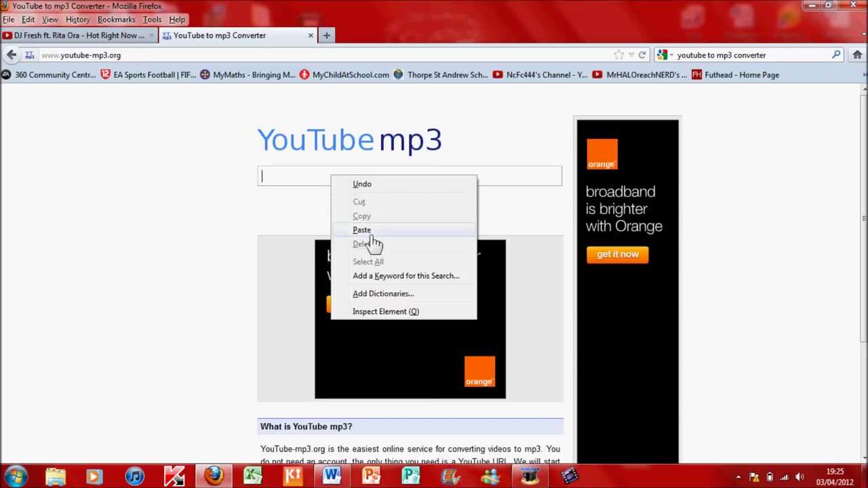868x488 pixels.
Task: Select Firefox icon in the taskbar
Action: click(x=214, y=476)
